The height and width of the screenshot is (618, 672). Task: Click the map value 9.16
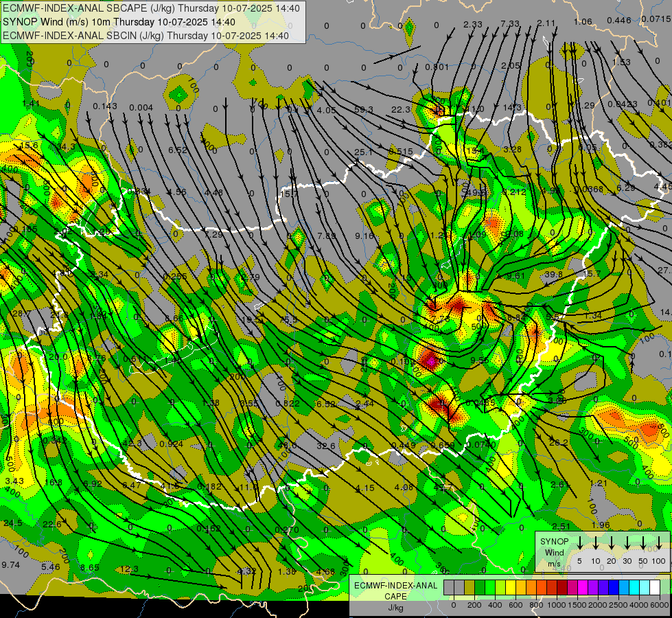click(364, 236)
